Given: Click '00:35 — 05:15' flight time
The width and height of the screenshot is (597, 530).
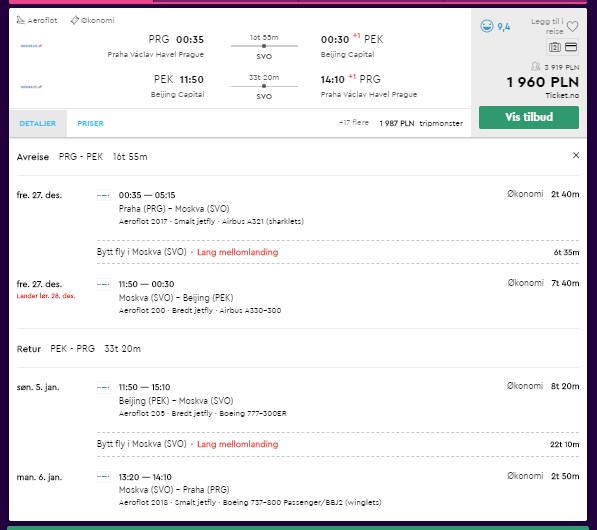Looking at the screenshot, I should [147, 195].
